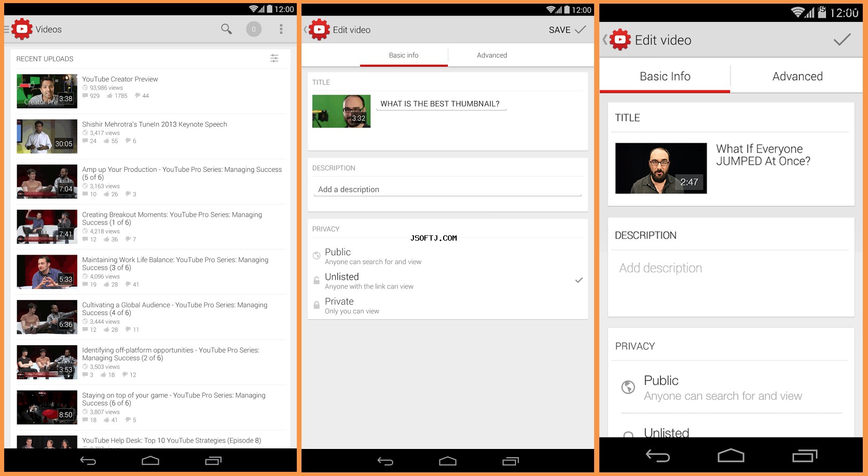
Task: Tap the back navigation button on right phone
Action: tap(658, 456)
